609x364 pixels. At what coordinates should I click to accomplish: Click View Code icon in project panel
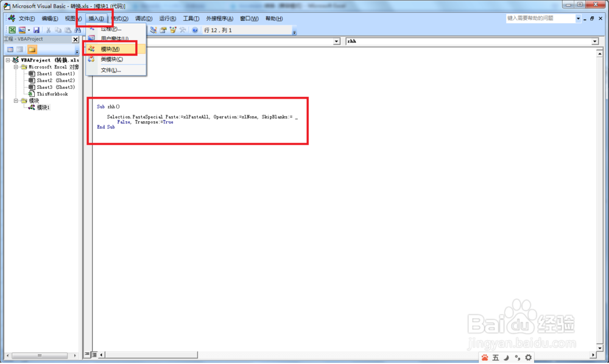(x=10, y=49)
